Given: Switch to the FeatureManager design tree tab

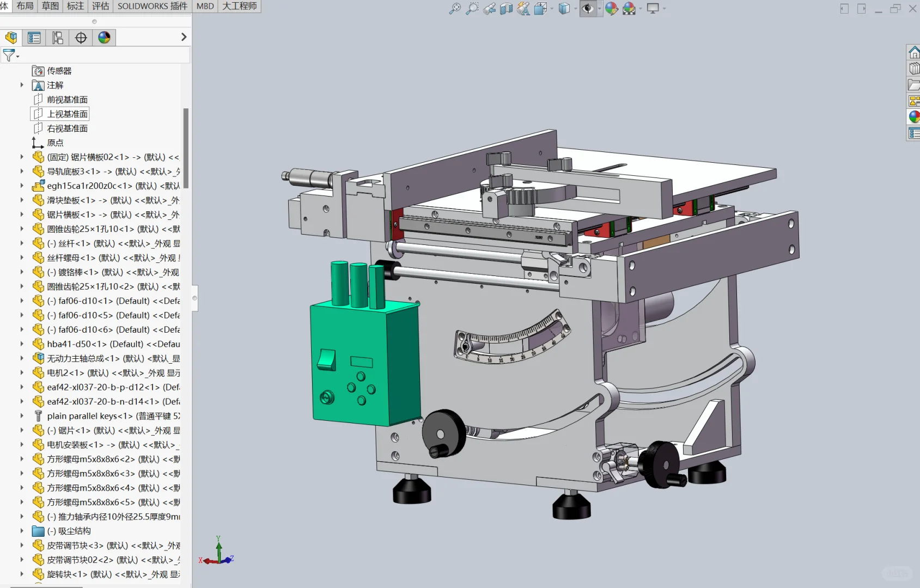Looking at the screenshot, I should [x=11, y=38].
